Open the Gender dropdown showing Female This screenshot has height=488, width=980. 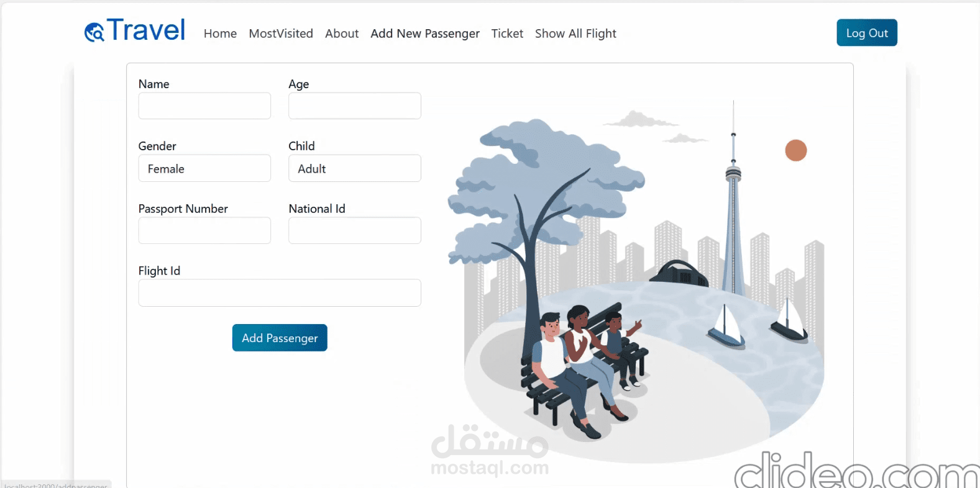coord(204,168)
